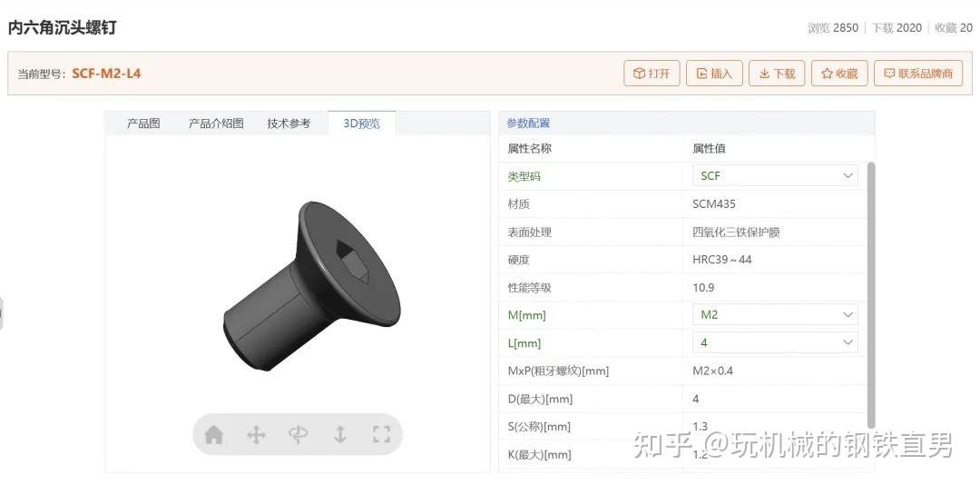Expand the M[mm] M2 dropdown
The image size is (980, 485).
pos(775,315)
